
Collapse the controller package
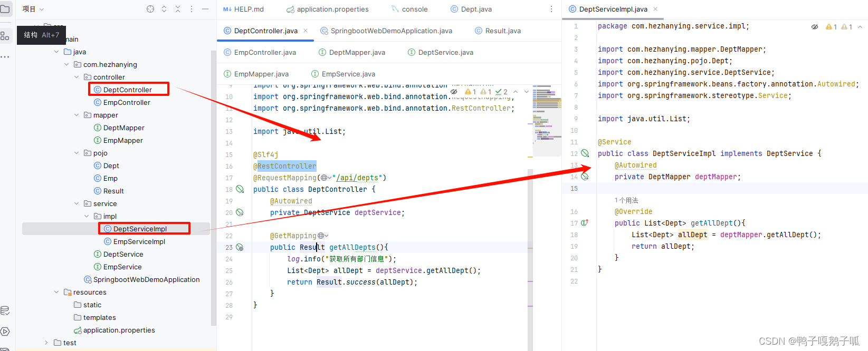point(77,77)
